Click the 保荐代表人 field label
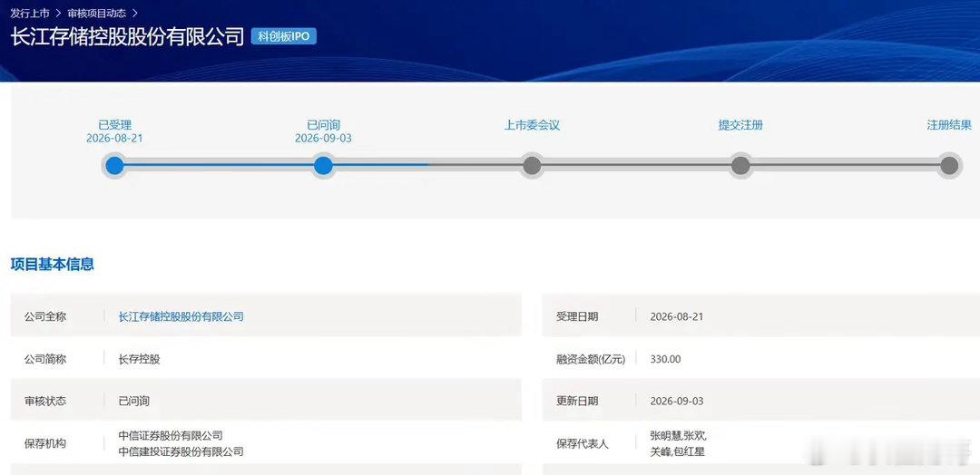The height and width of the screenshot is (475, 980). click(583, 444)
